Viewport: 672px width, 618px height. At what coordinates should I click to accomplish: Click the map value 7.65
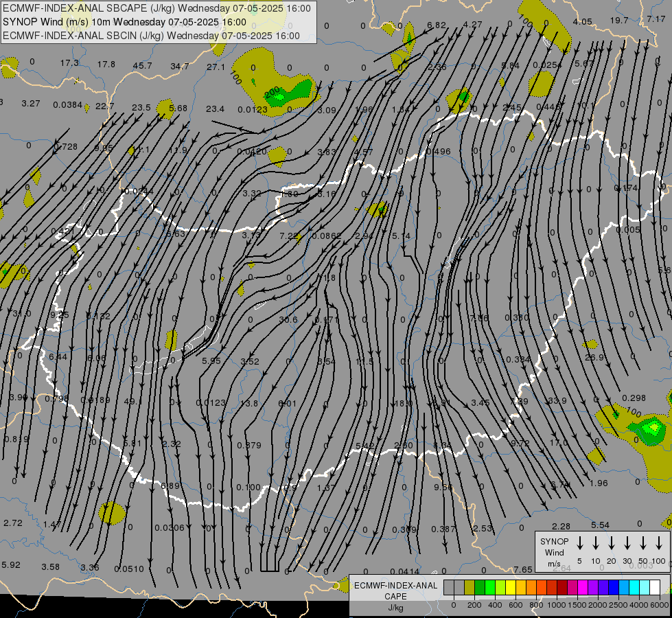click(523, 569)
